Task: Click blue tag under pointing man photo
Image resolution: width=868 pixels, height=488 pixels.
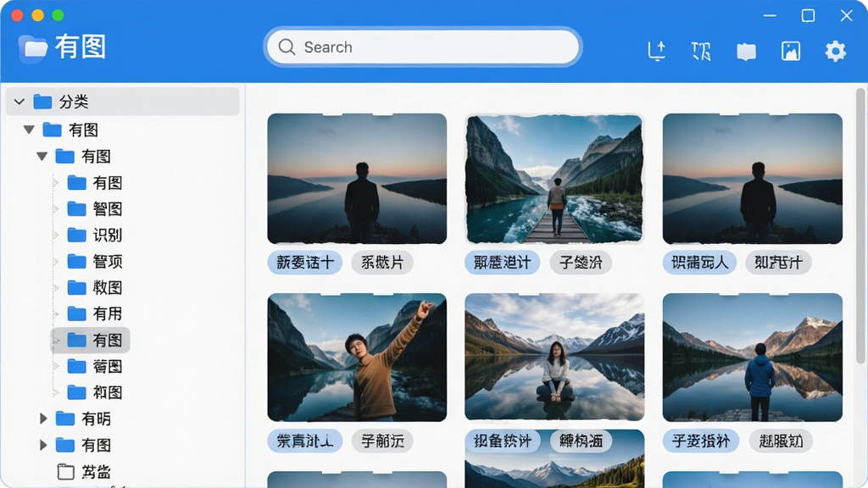Action: click(x=304, y=441)
